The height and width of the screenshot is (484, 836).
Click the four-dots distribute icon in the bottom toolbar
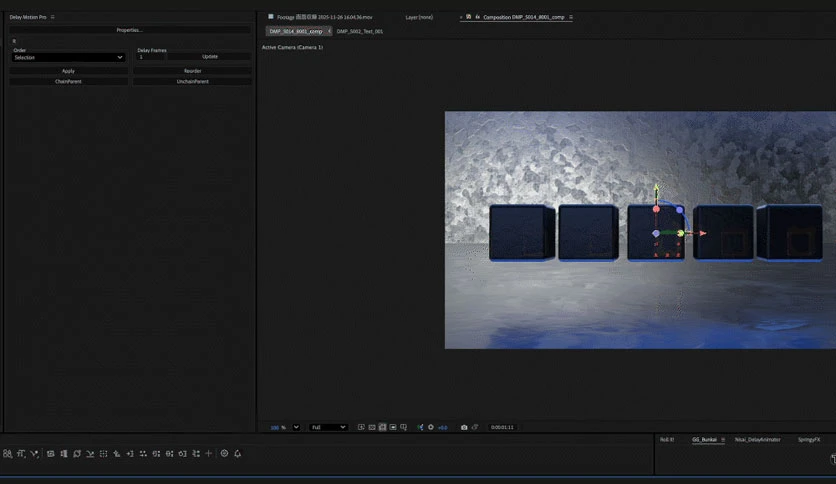(x=143, y=454)
